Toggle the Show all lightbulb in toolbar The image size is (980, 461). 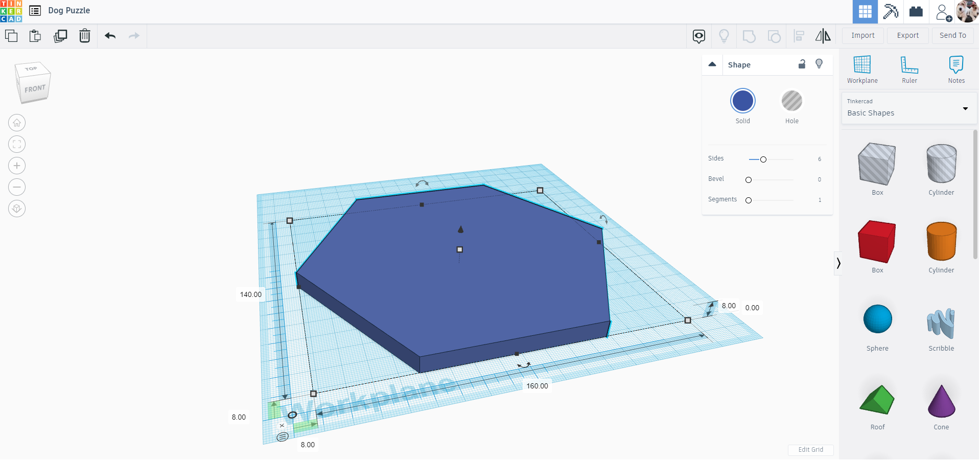(724, 36)
